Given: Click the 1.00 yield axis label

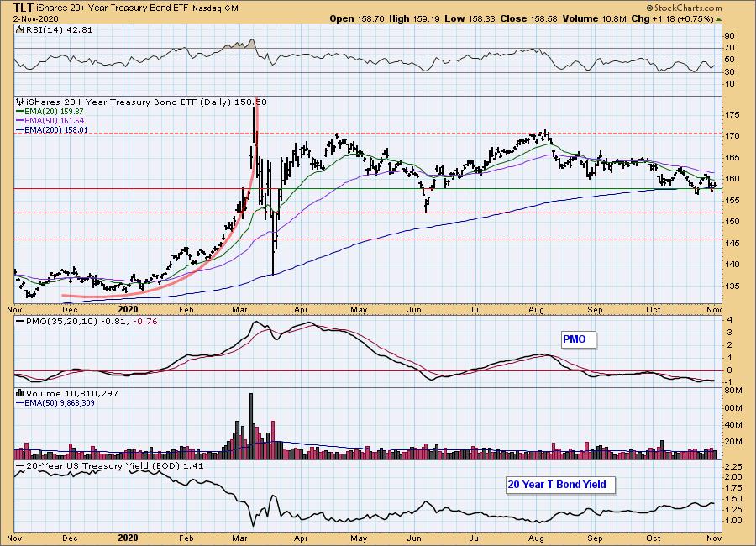Looking at the screenshot, I should 732,521.
